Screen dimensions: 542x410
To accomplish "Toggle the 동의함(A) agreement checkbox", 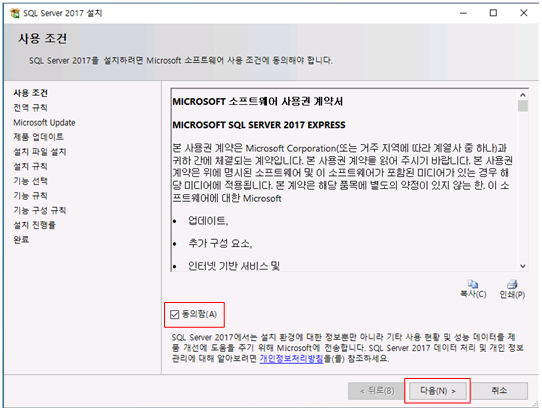I will pos(175,314).
